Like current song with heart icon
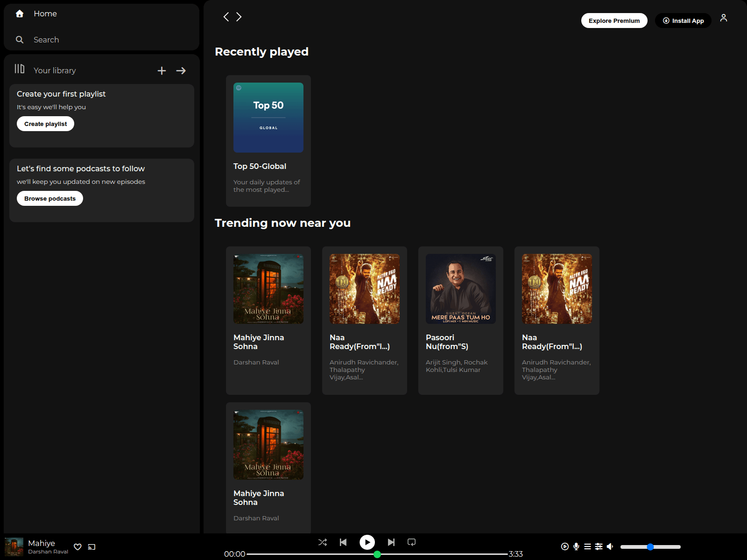747x560 pixels. click(x=78, y=547)
